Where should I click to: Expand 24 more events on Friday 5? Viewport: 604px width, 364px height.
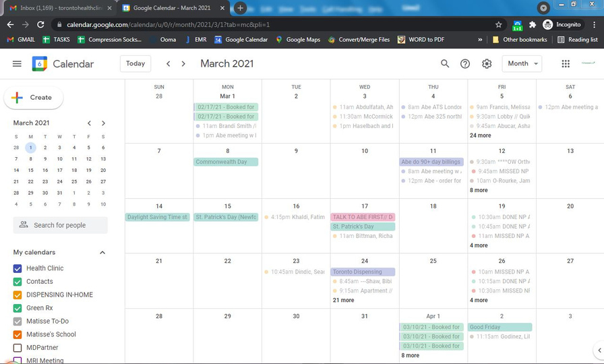point(481,135)
